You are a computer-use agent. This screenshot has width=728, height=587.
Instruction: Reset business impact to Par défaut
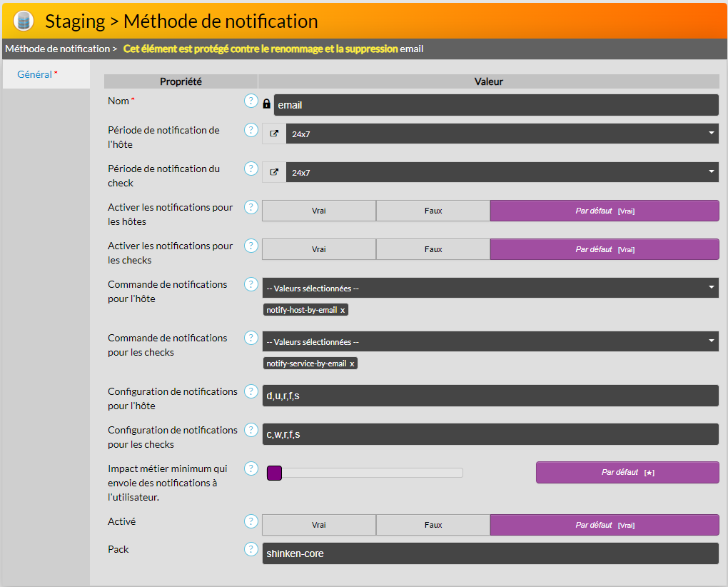[x=627, y=473]
